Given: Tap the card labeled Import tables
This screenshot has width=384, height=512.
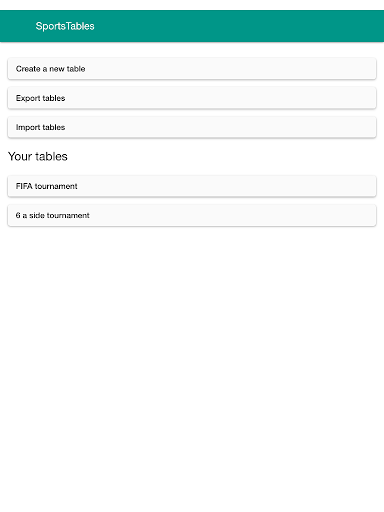Looking at the screenshot, I should tap(192, 127).
